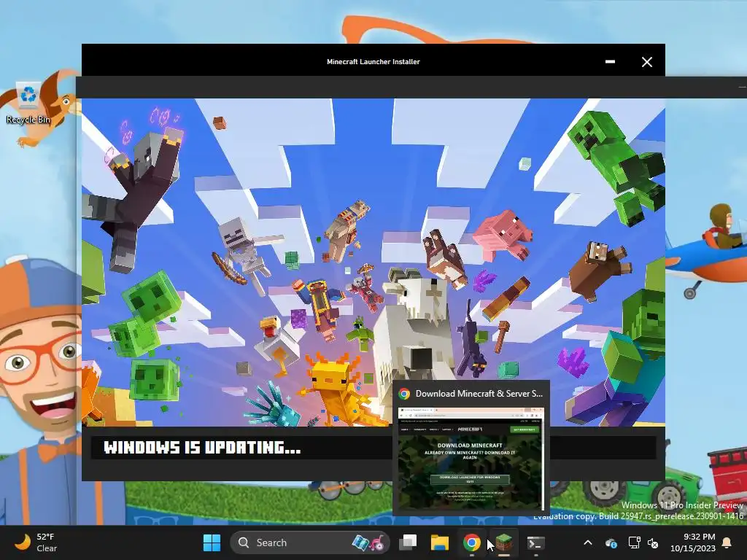The image size is (747, 560).
Task: Open the weather widget showing 52°F
Action: [36, 542]
